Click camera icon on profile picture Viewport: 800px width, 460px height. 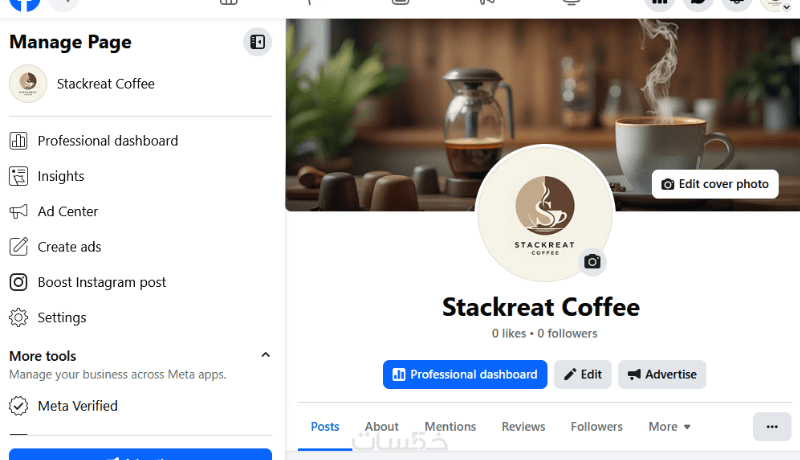click(592, 262)
